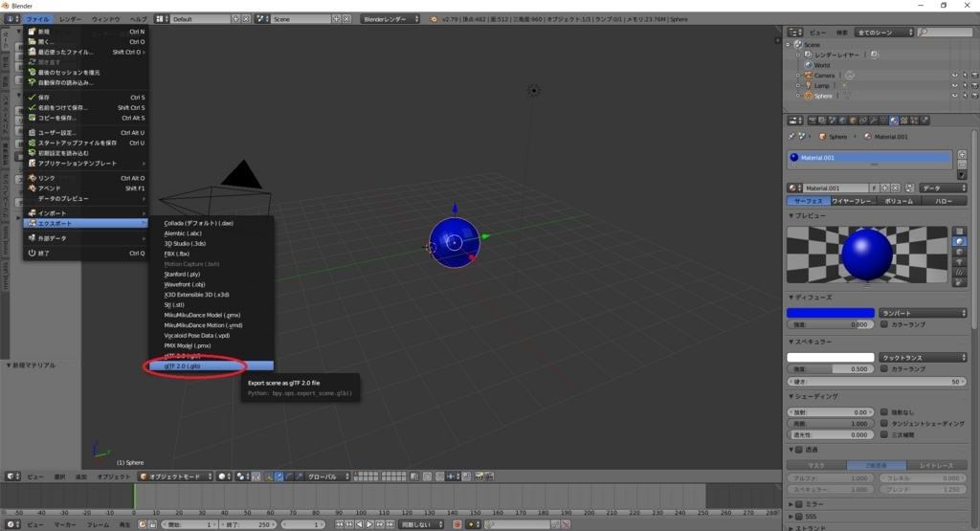980x531 pixels.
Task: Open the インポート submenu
Action: pyautogui.click(x=85, y=213)
